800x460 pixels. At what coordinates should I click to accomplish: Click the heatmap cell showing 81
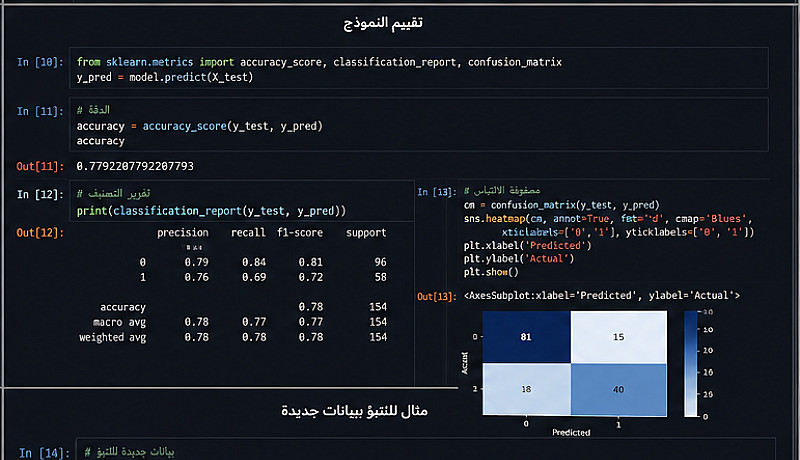coord(524,337)
